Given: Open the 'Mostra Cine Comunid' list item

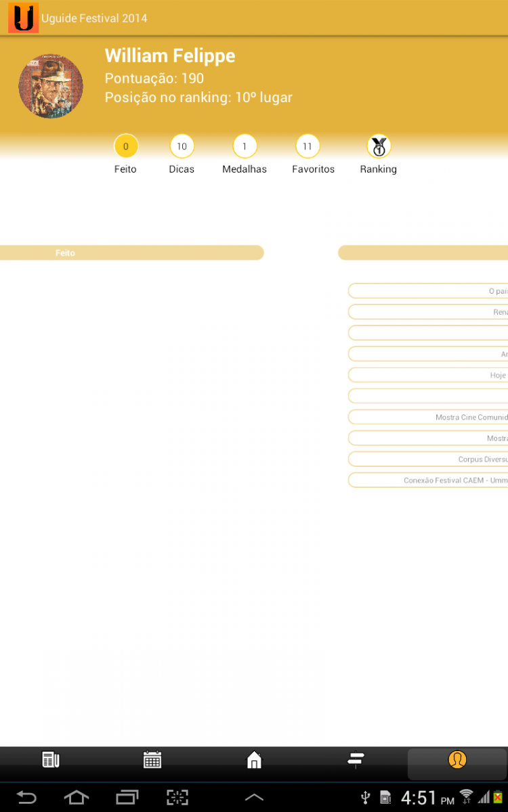Looking at the screenshot, I should tap(428, 418).
